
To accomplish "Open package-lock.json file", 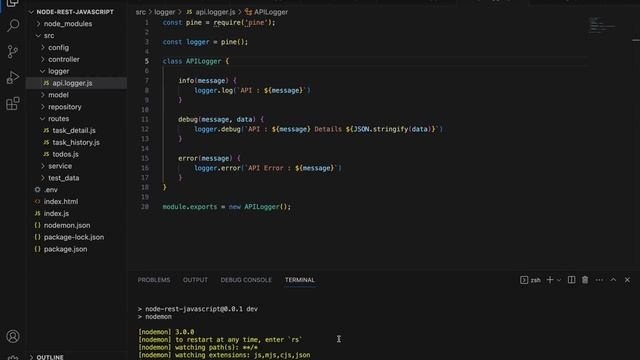I will [x=73, y=237].
